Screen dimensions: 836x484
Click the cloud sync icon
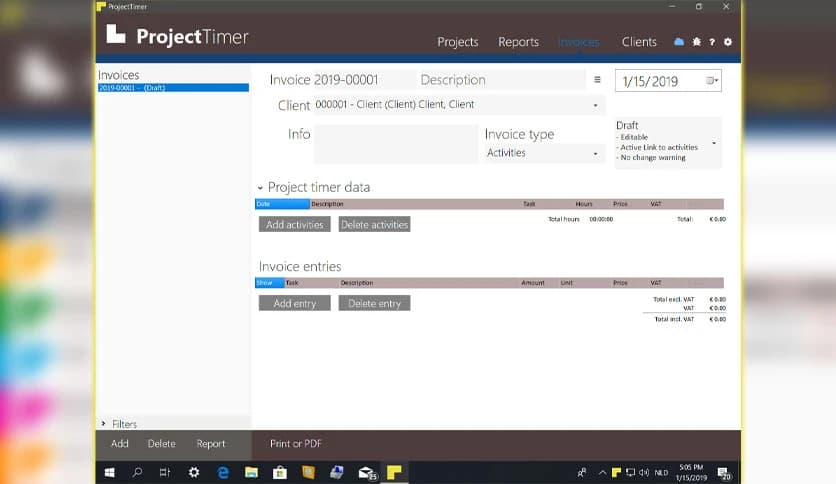pyautogui.click(x=679, y=42)
